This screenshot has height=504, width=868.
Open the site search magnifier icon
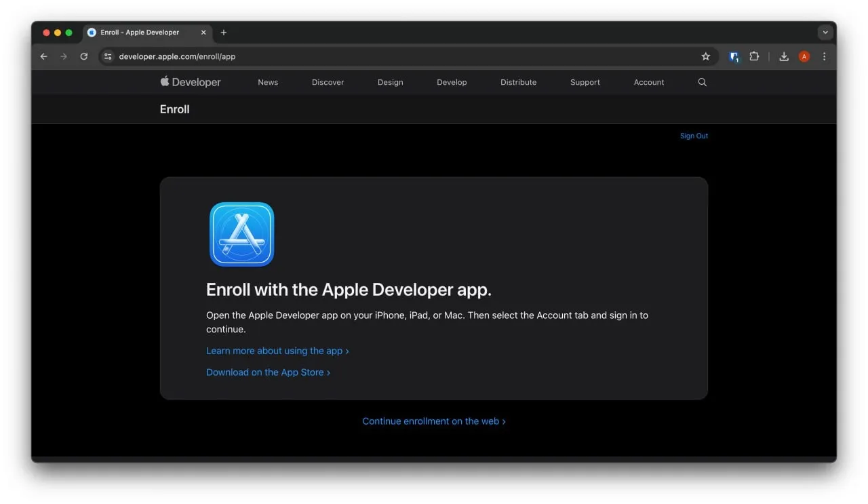pos(703,82)
